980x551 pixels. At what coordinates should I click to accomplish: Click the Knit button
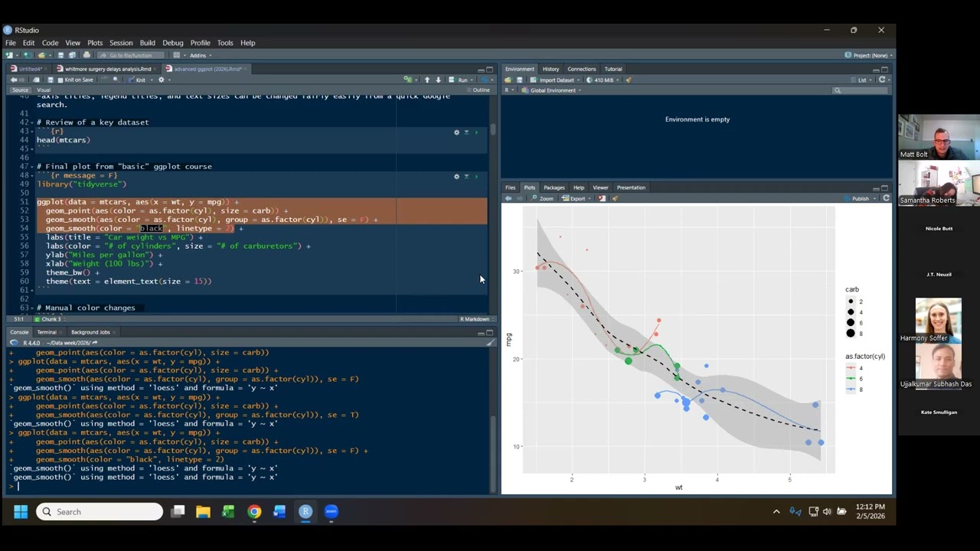[x=136, y=80]
